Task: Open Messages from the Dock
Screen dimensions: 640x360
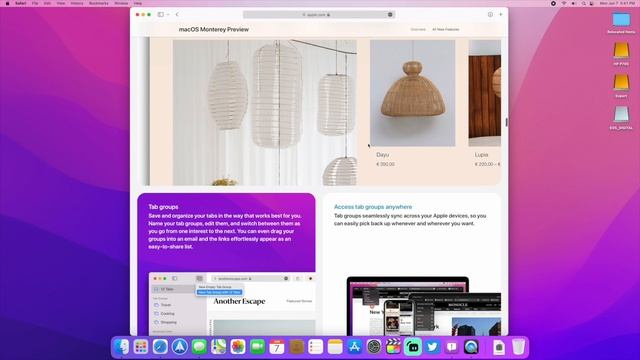Action: tap(199, 347)
